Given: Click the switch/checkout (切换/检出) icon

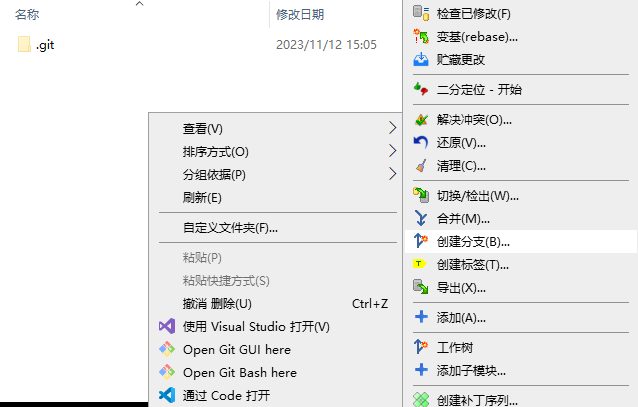Looking at the screenshot, I should 421,195.
